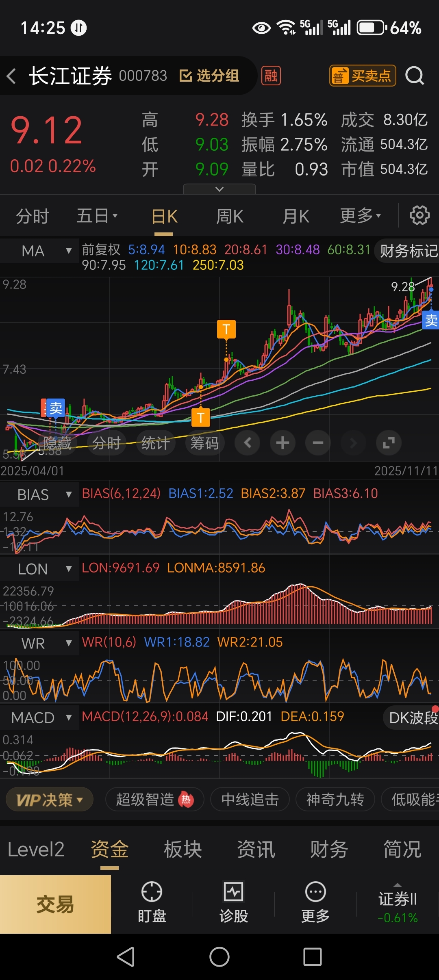This screenshot has width=439, height=980.
Task: Open 更多 more options icon
Action: 315,902
